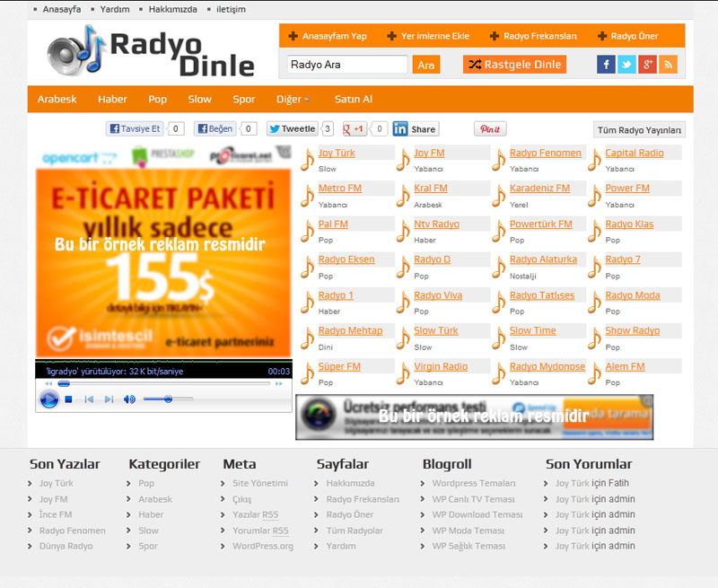
Task: Skip to next track in player
Action: [109, 399]
